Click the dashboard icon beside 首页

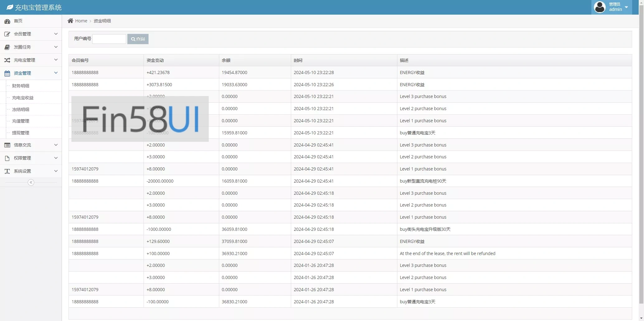point(7,21)
